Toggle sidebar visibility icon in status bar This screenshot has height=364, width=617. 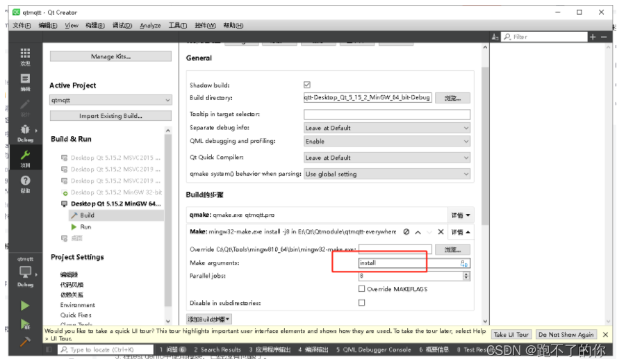(49, 349)
